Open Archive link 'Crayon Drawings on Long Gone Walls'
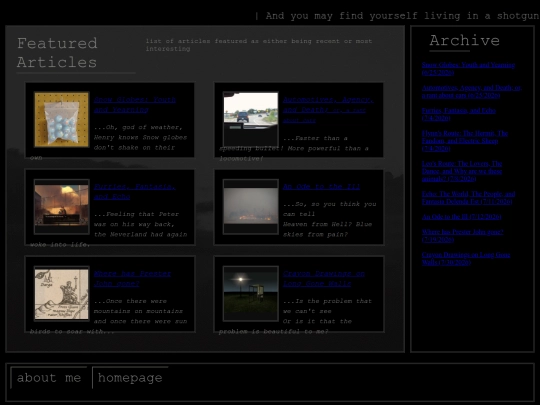540x405 pixels. pos(466,258)
